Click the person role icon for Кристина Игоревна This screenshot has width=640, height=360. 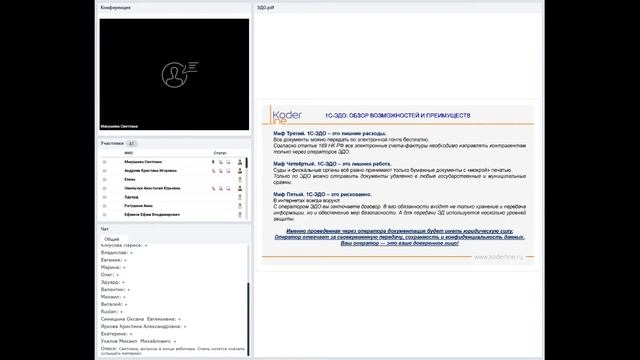240,171
